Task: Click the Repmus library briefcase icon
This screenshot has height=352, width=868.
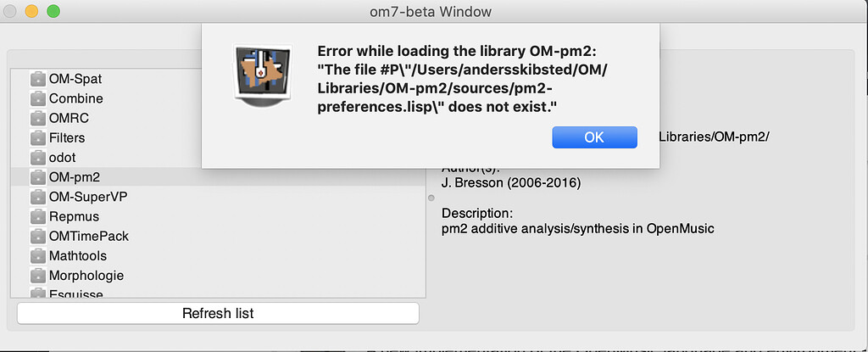Action: (x=38, y=216)
